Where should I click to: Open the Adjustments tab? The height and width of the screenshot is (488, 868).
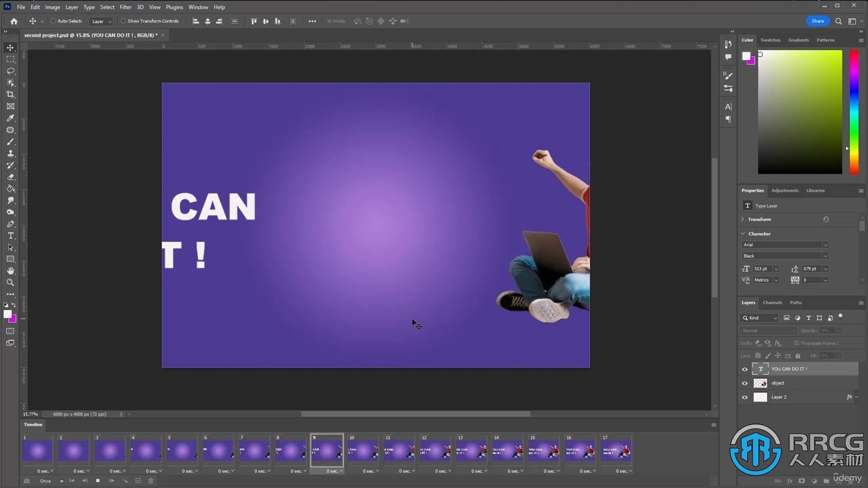click(x=785, y=190)
